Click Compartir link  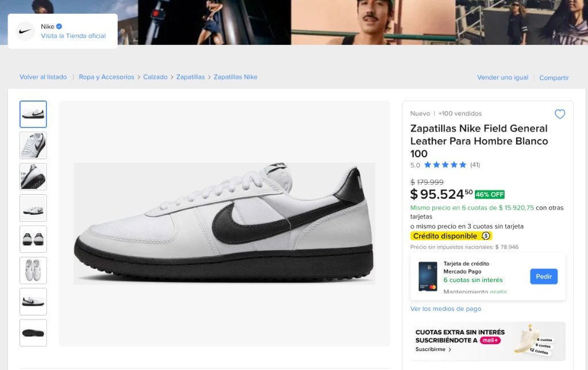coord(554,78)
